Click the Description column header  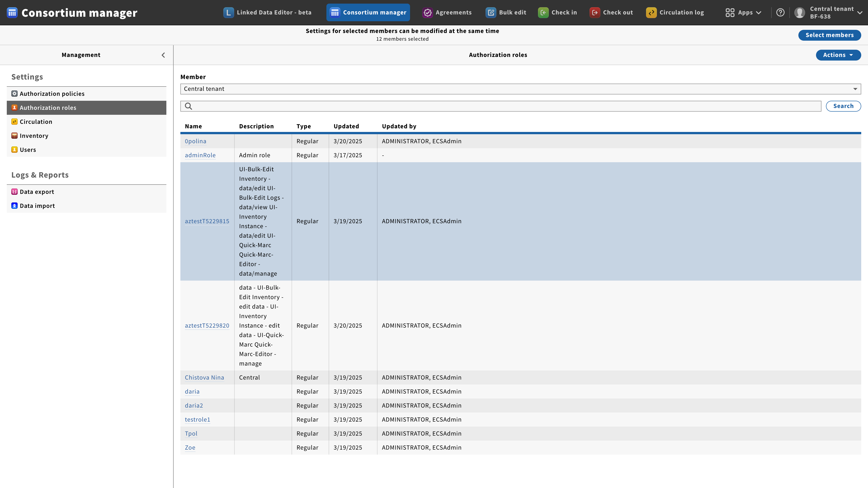[256, 126]
